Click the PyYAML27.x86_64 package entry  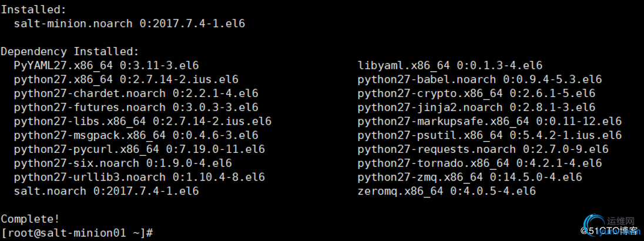pyautogui.click(x=106, y=65)
